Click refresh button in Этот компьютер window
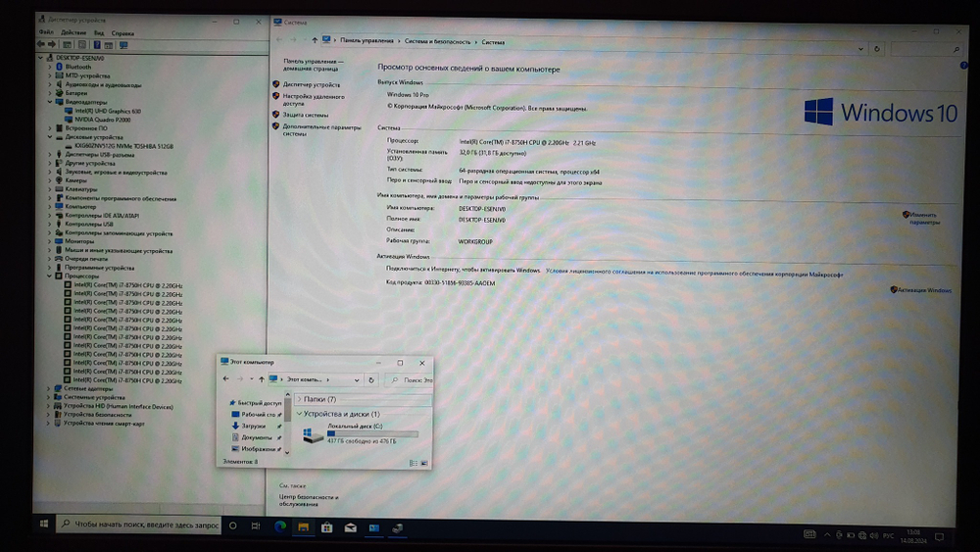The image size is (980, 552). click(x=371, y=379)
